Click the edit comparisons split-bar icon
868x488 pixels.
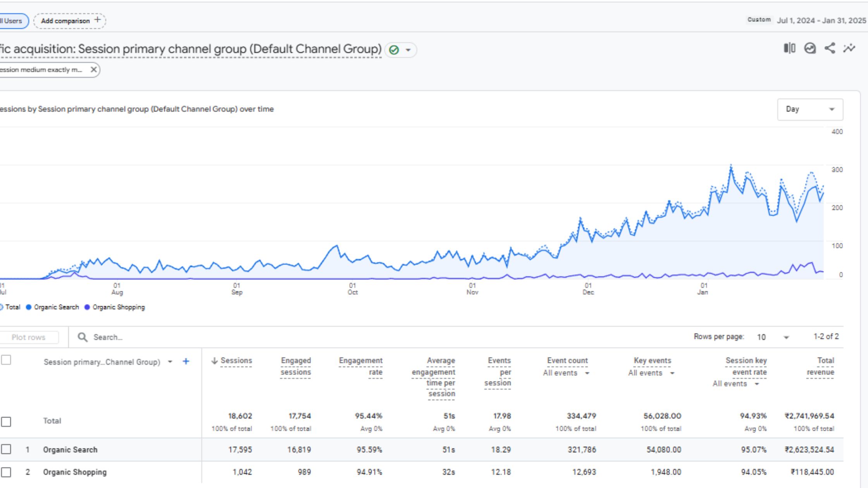click(x=789, y=48)
